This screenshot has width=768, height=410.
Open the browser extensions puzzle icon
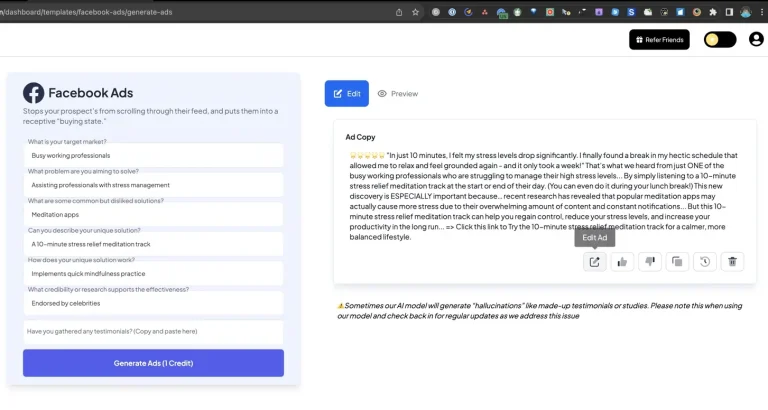click(713, 11)
